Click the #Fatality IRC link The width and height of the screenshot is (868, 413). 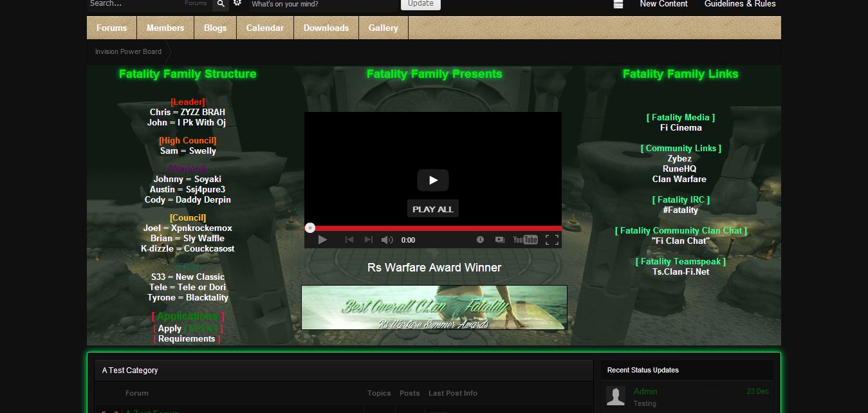point(680,210)
